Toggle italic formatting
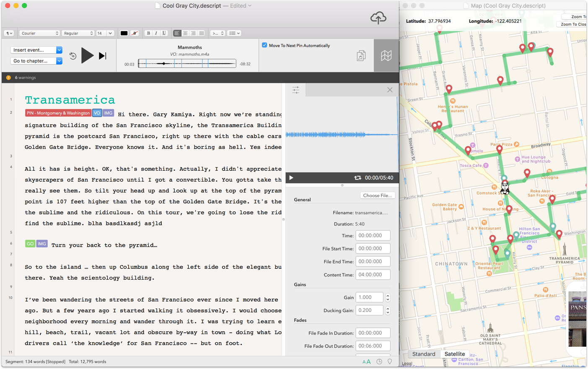Viewport: 588px width, 369px height. pyautogui.click(x=156, y=33)
